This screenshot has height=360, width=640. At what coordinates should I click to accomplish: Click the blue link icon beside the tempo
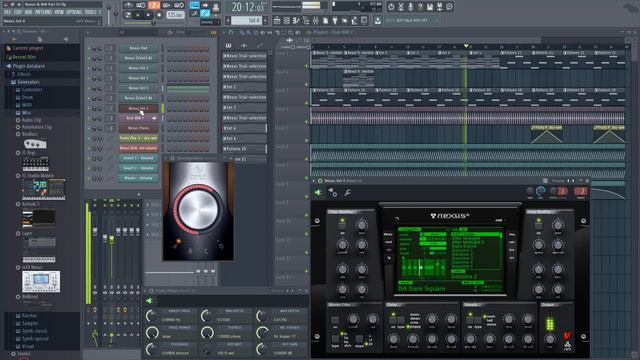click(x=205, y=14)
